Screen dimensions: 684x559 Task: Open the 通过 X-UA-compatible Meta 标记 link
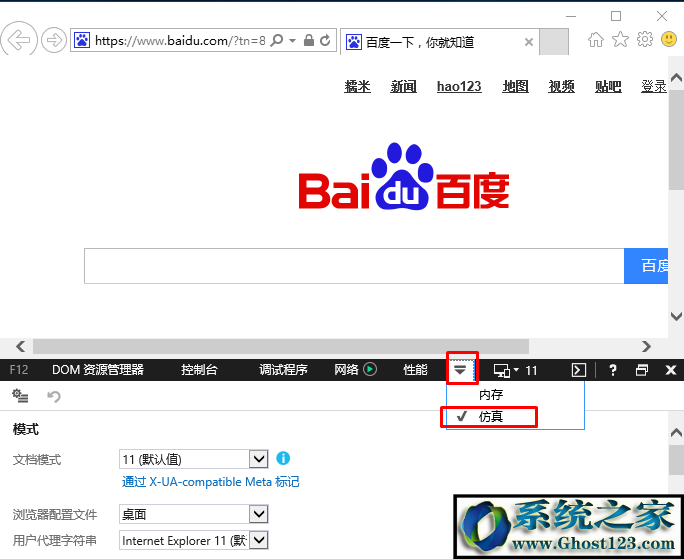[210, 482]
